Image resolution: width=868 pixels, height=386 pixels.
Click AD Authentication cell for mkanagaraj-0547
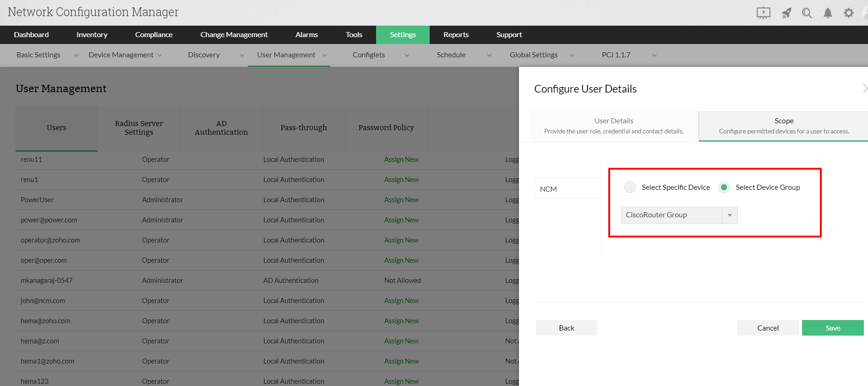point(291,281)
